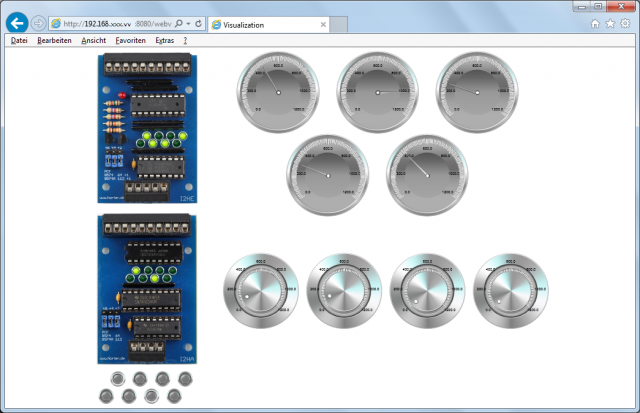Toggle the last round button in top row
This screenshot has height=413, width=640.
(184, 378)
